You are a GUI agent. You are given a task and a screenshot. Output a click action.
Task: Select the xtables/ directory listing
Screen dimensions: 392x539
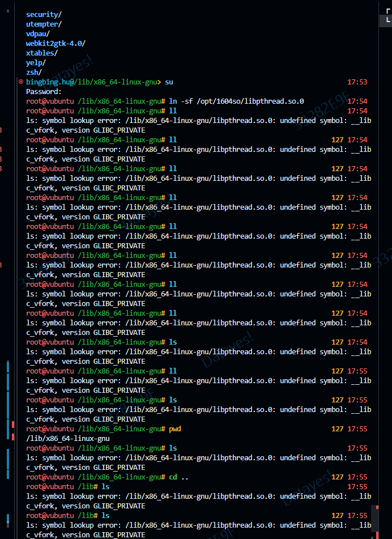(41, 53)
